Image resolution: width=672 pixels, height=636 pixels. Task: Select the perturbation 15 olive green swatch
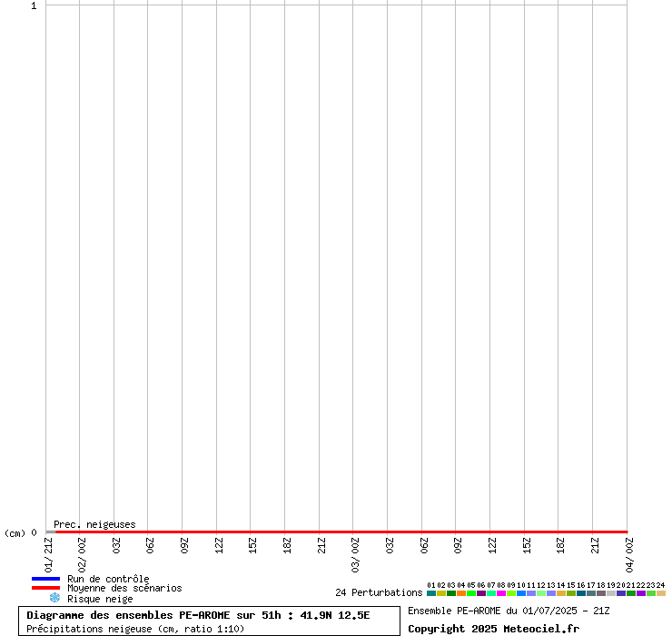click(571, 593)
